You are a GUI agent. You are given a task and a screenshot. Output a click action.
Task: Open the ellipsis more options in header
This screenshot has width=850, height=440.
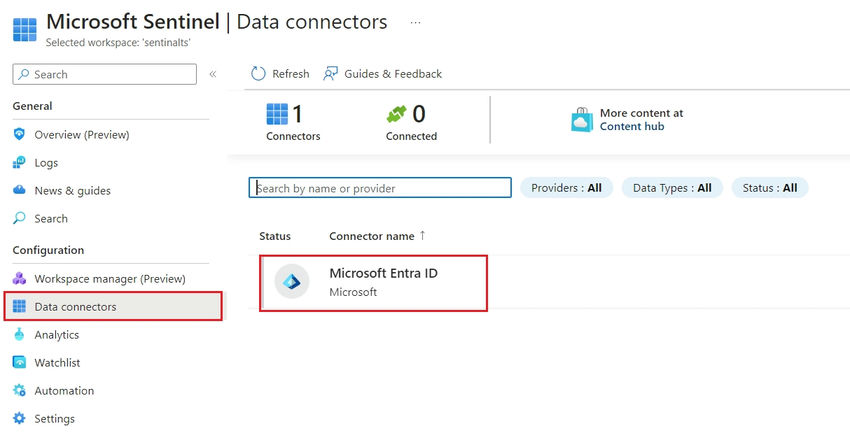point(416,21)
